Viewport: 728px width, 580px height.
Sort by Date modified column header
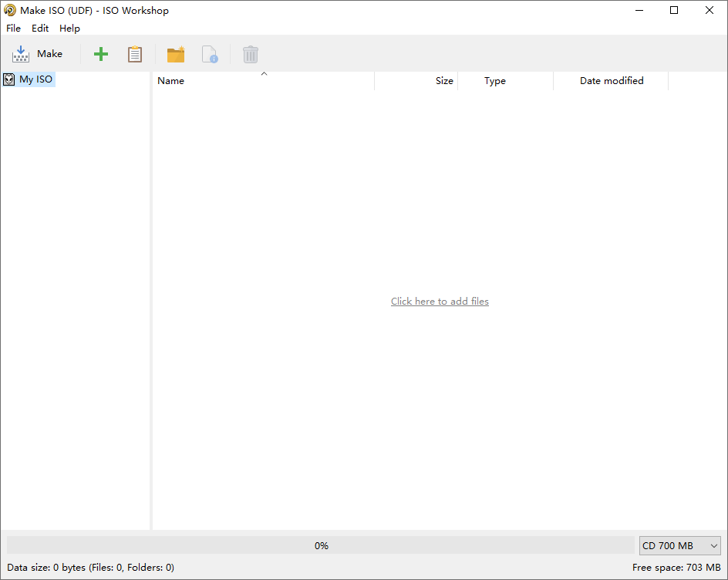coord(611,81)
